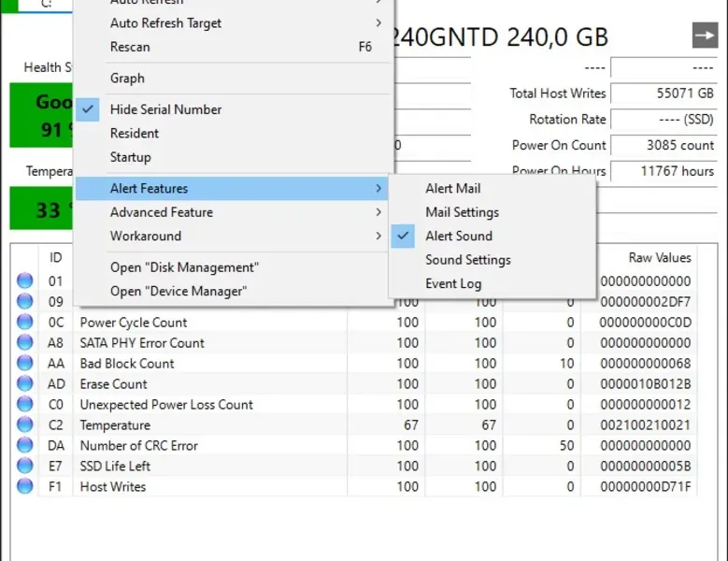This screenshot has height=561, width=728.
Task: Click status orb for attribute 01
Action: click(x=24, y=280)
